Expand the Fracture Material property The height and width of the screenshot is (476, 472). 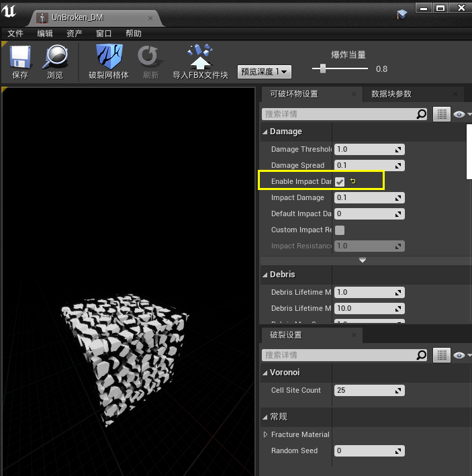pos(266,434)
